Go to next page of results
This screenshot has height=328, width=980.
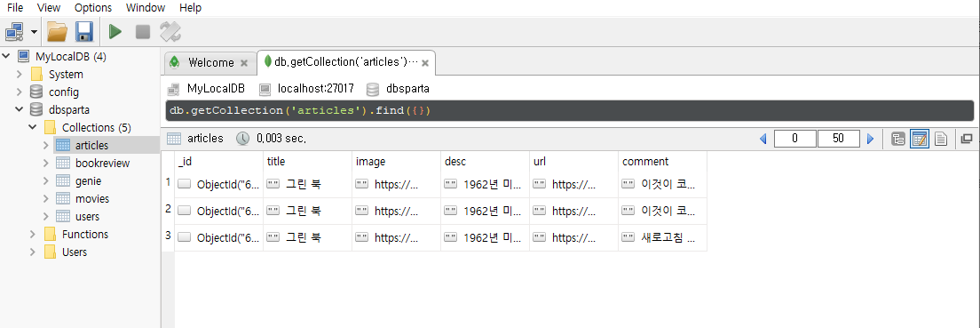coord(871,139)
